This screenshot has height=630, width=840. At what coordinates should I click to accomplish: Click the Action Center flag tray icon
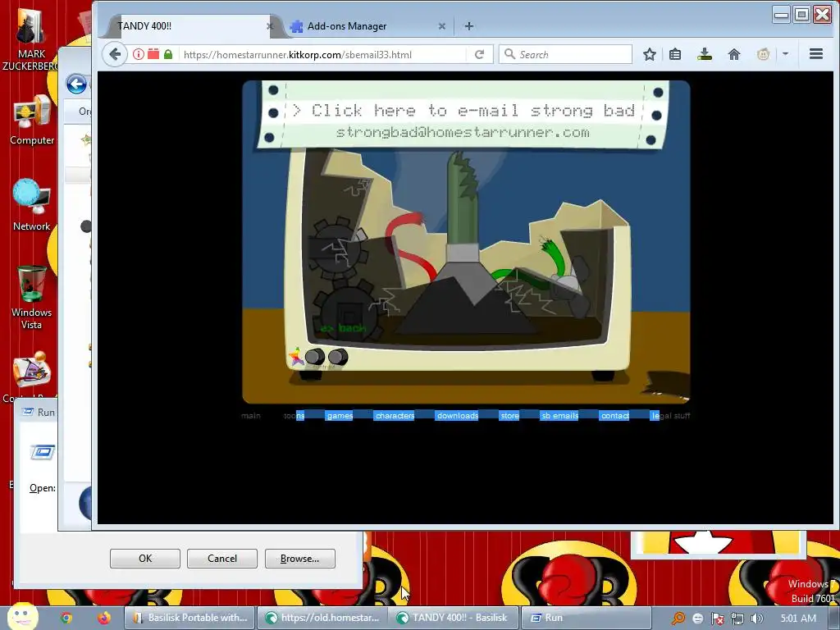click(x=717, y=619)
